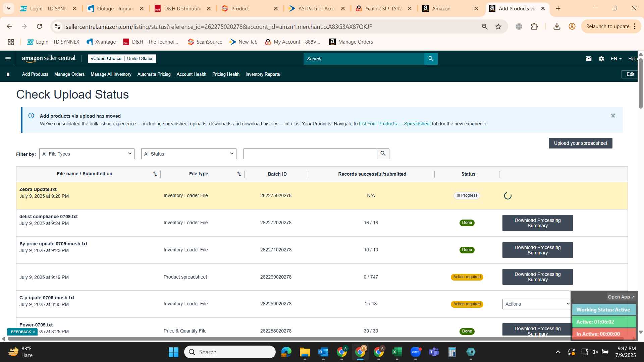Screen dimensions: 644x362
Task: Click Open App in the tracker widget
Action: point(621,297)
